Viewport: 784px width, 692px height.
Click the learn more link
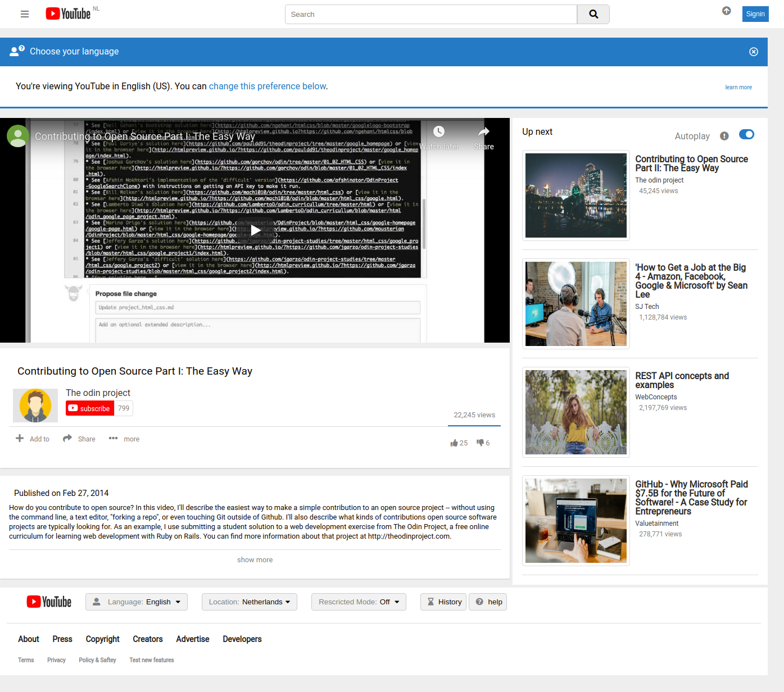(738, 87)
